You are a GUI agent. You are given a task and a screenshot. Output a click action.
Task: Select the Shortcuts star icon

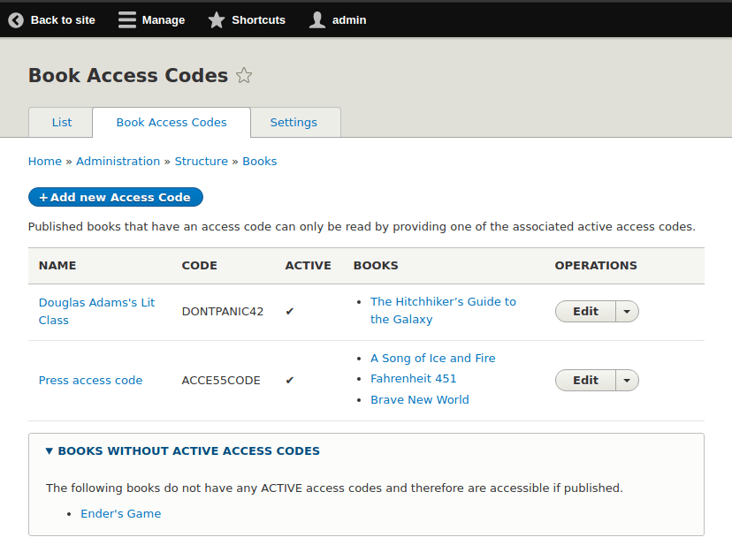click(216, 19)
